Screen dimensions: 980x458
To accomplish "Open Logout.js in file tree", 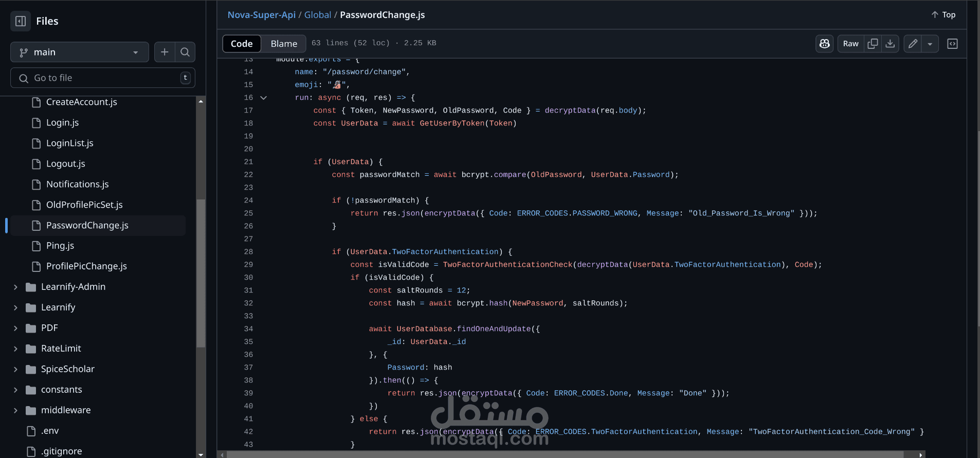I will point(66,163).
